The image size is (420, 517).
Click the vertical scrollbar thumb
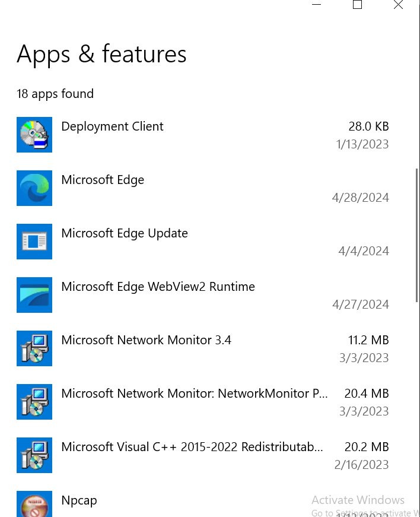pyautogui.click(x=416, y=235)
